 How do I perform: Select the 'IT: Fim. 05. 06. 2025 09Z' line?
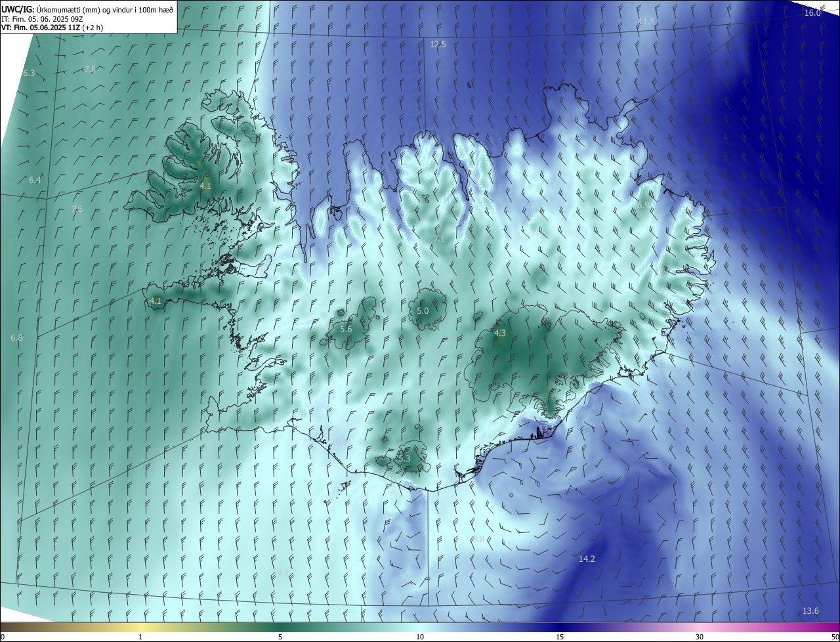43,19
